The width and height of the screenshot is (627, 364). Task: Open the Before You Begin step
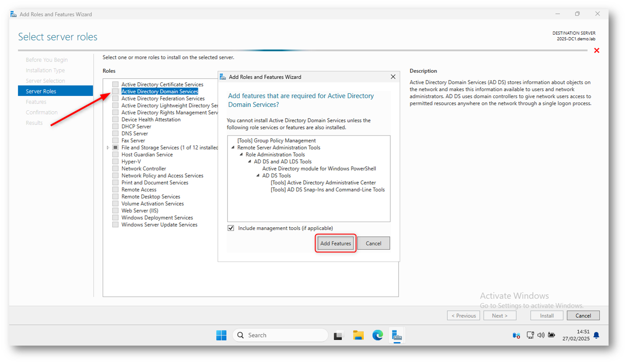pyautogui.click(x=47, y=60)
